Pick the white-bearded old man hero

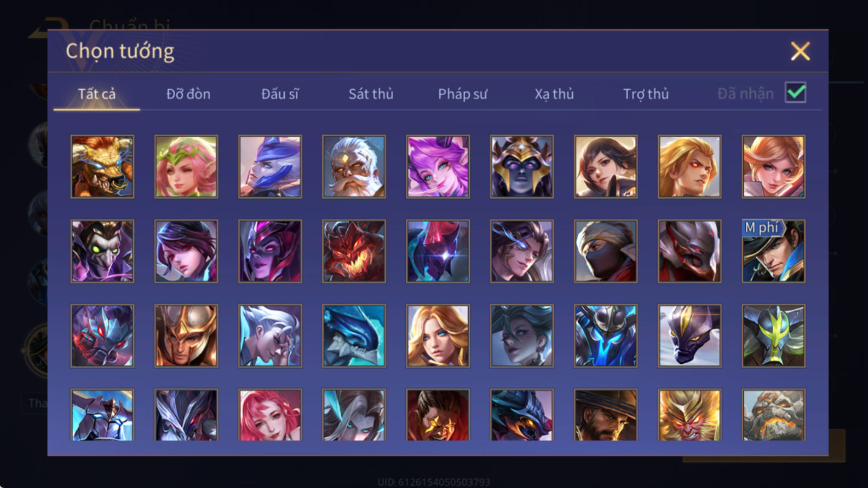click(x=354, y=167)
